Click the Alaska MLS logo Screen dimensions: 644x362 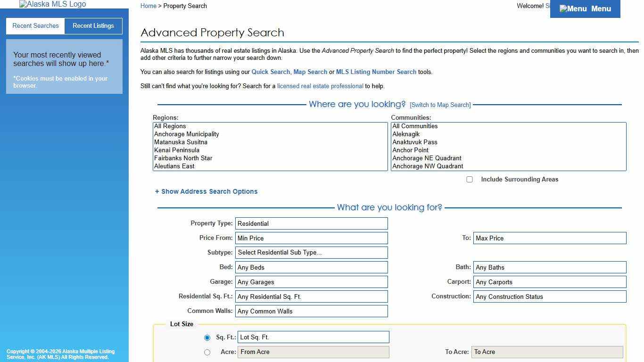point(52,4)
